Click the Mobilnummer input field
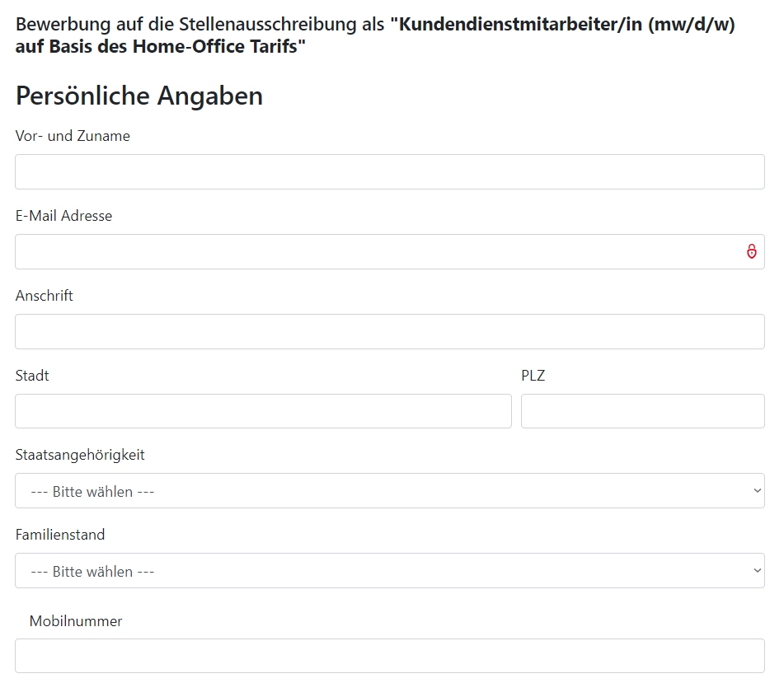Image resolution: width=784 pixels, height=683 pixels. (389, 656)
